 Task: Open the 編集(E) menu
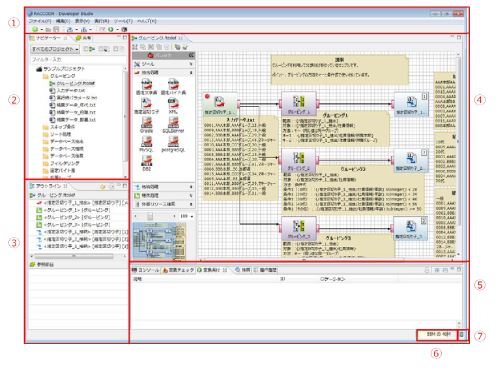point(63,21)
